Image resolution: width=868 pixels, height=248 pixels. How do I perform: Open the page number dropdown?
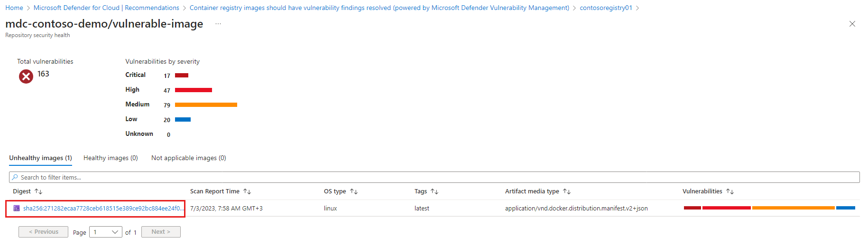click(x=106, y=232)
